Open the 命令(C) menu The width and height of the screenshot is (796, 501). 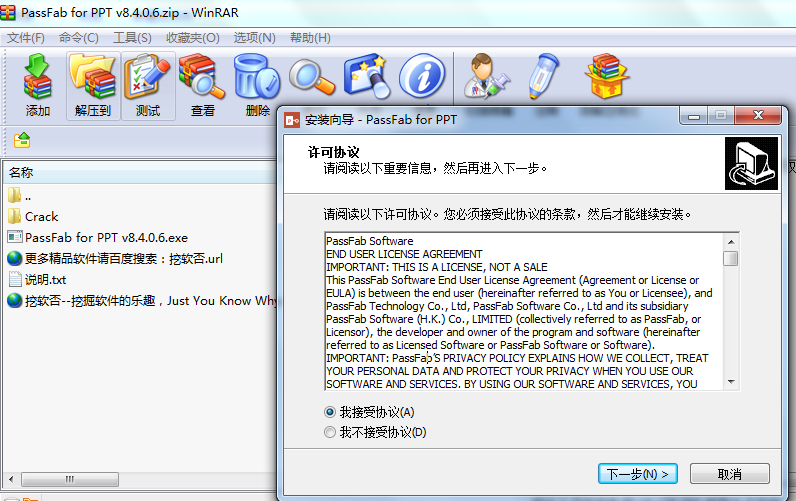pyautogui.click(x=78, y=38)
